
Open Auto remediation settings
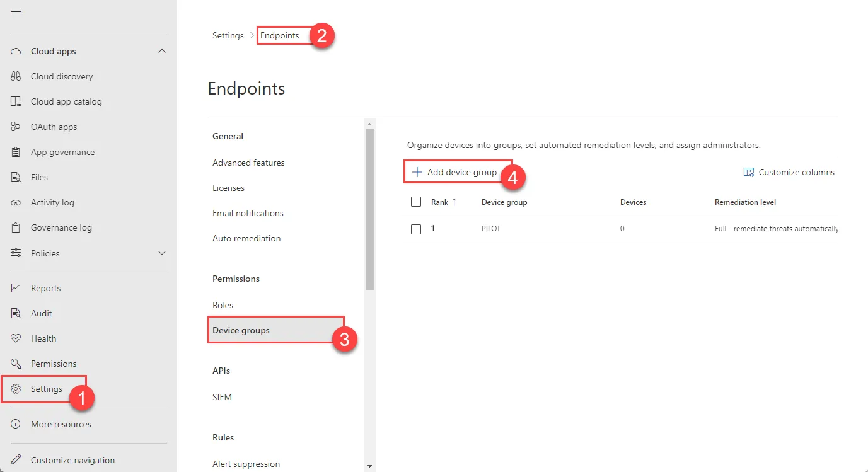(x=246, y=238)
